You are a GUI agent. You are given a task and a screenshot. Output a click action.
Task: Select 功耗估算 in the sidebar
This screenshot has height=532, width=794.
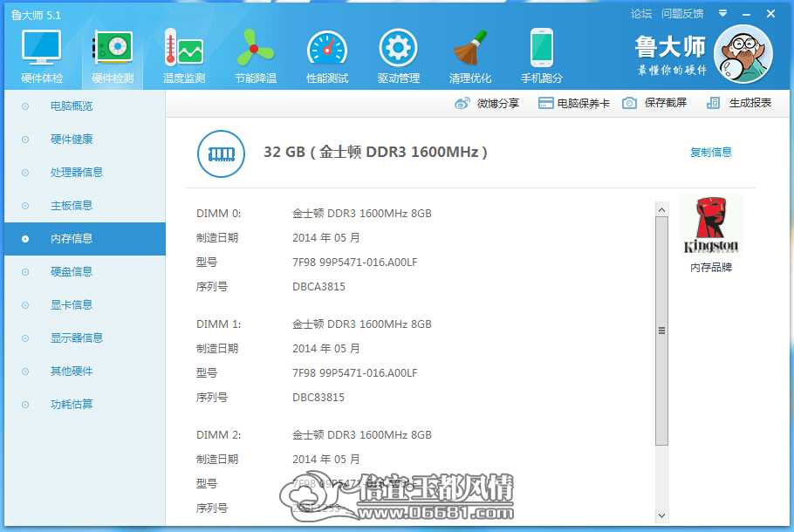86,405
